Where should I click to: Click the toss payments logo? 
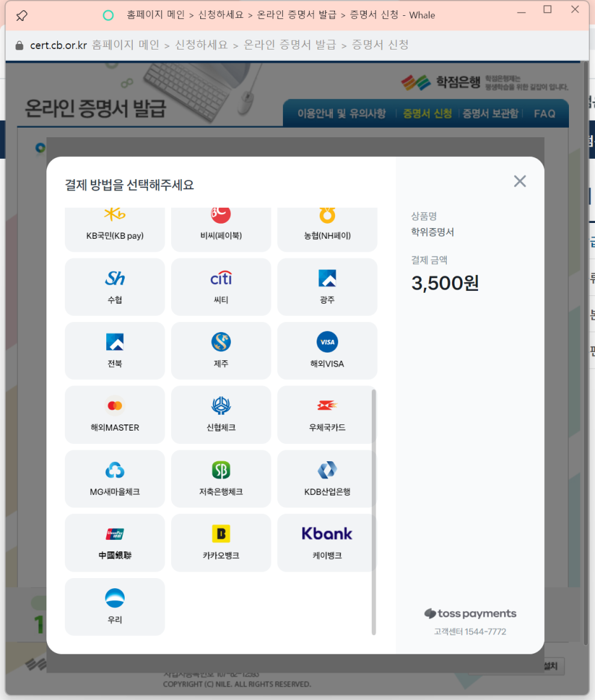(470, 614)
